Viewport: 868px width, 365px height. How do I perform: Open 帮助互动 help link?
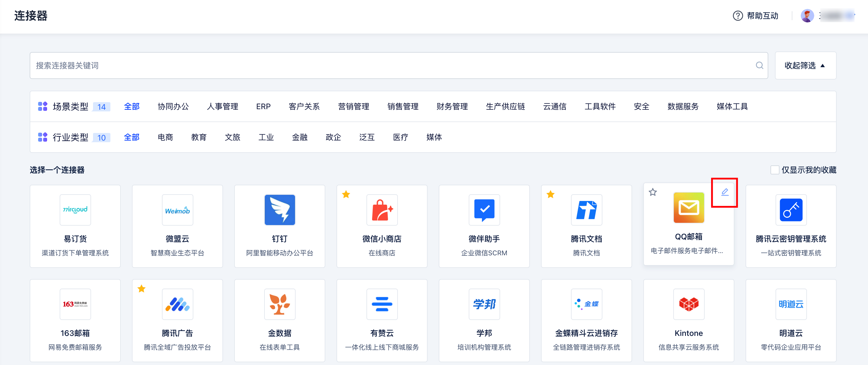(x=762, y=16)
